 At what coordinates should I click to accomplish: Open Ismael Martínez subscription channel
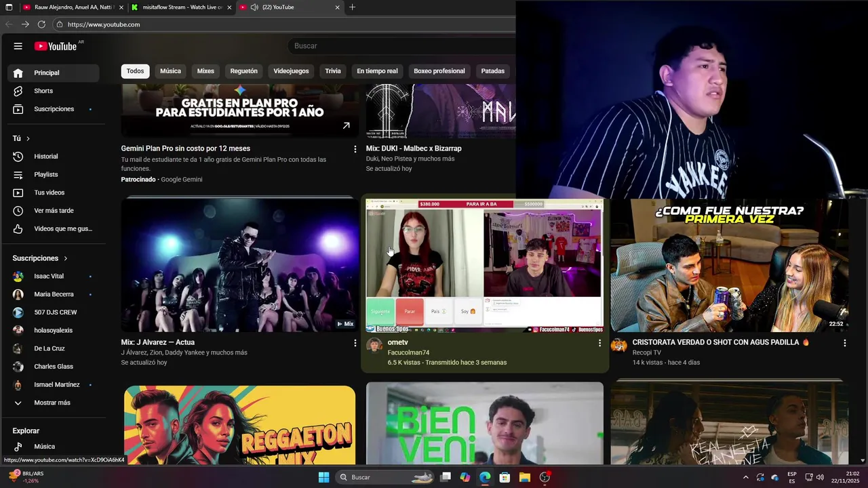pyautogui.click(x=53, y=385)
